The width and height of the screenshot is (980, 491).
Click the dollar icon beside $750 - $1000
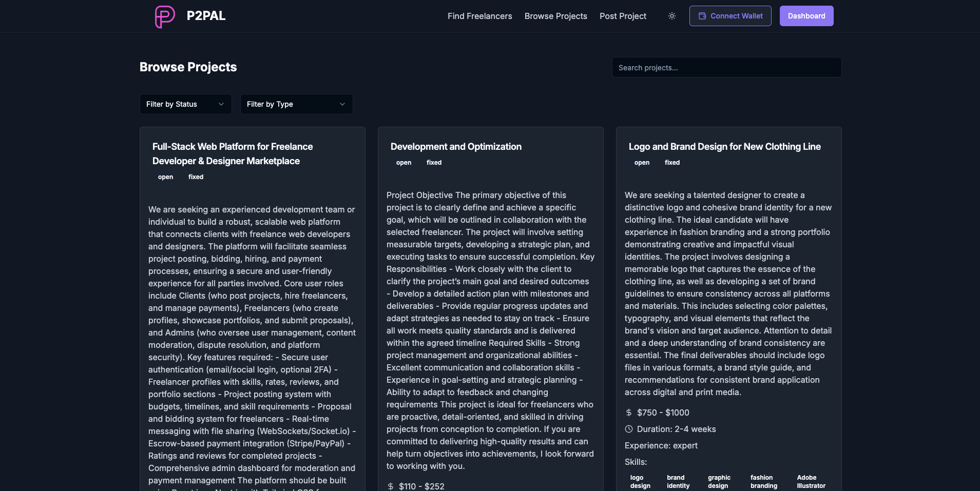629,413
